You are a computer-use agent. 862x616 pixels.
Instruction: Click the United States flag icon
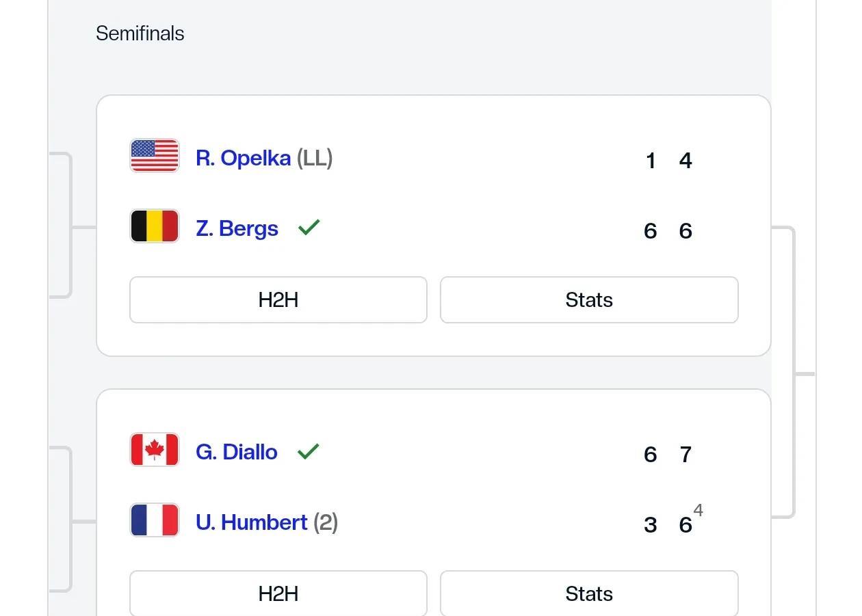click(x=155, y=156)
